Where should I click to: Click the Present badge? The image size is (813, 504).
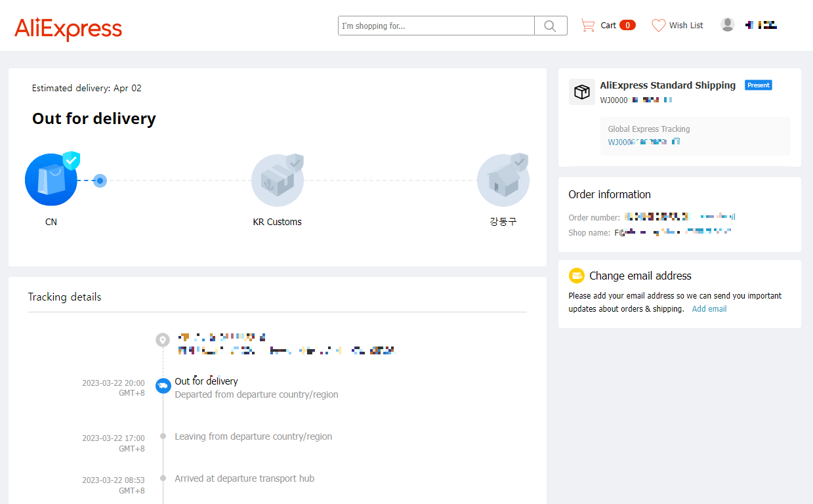[759, 85]
